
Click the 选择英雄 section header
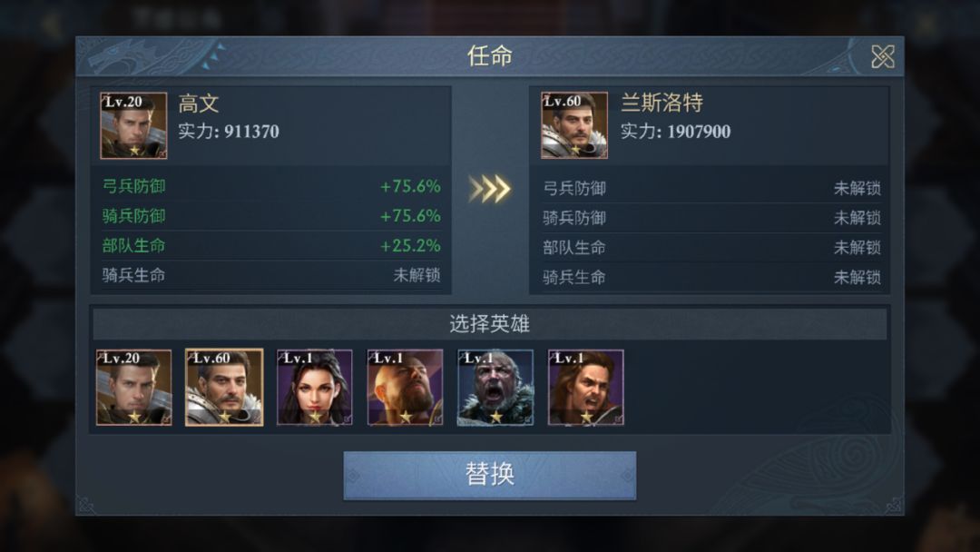(489, 324)
